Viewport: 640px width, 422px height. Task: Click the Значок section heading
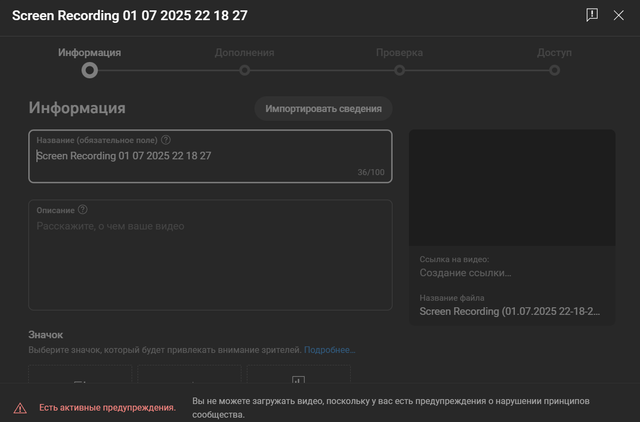(46, 335)
